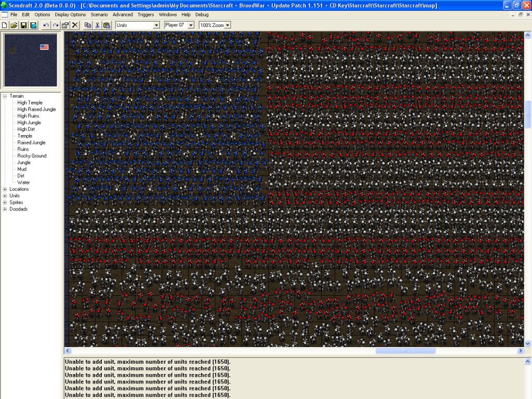Minimize the inner map document window
Image resolution: width=532 pixels, height=399 pixels.
tap(513, 15)
